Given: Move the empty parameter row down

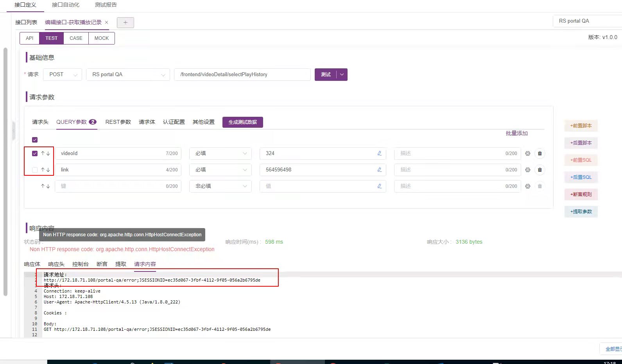Looking at the screenshot, I should [48, 186].
